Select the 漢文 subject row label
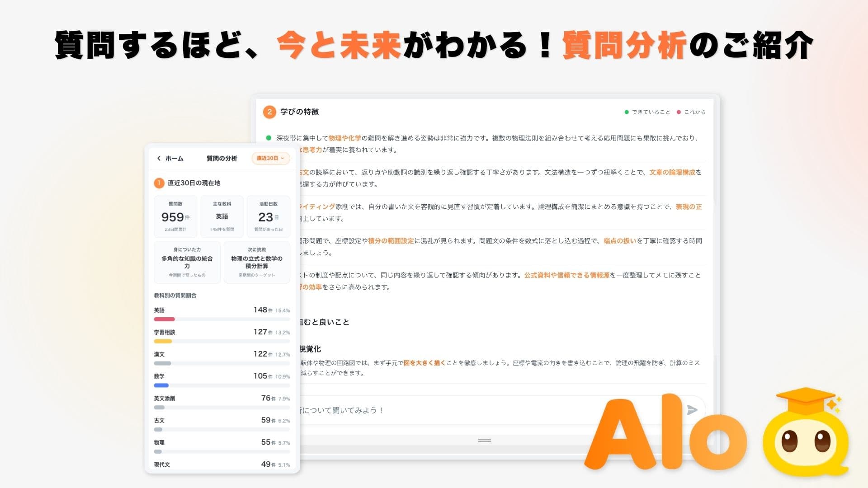868x488 pixels. pyautogui.click(x=159, y=354)
